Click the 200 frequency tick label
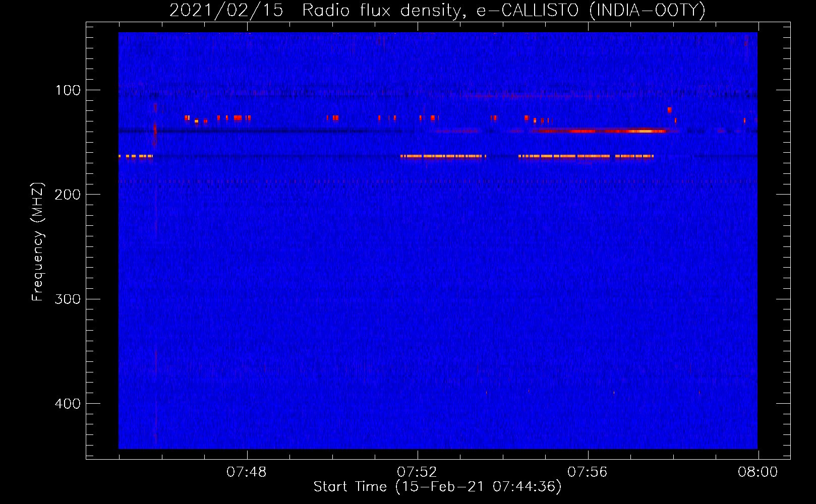Viewport: 816px width, 504px height. [68, 195]
